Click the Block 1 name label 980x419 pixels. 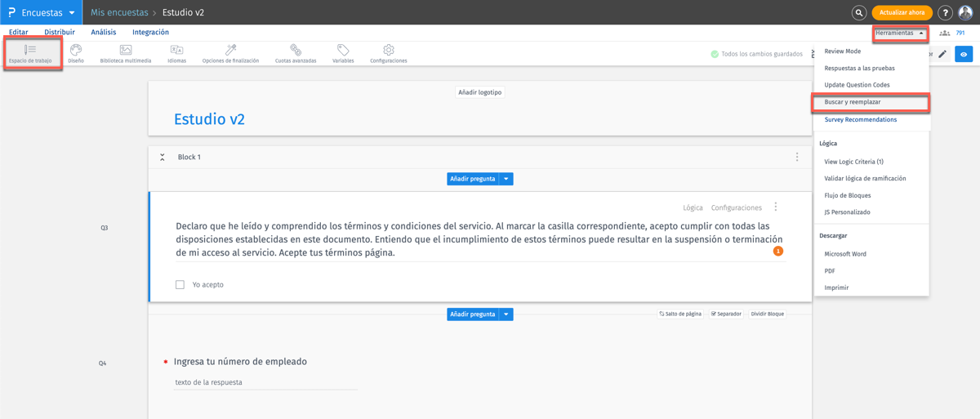pos(189,157)
